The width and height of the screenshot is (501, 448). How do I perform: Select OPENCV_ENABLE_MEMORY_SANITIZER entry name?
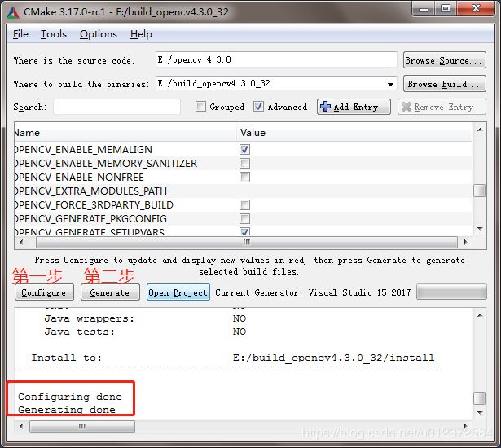106,163
